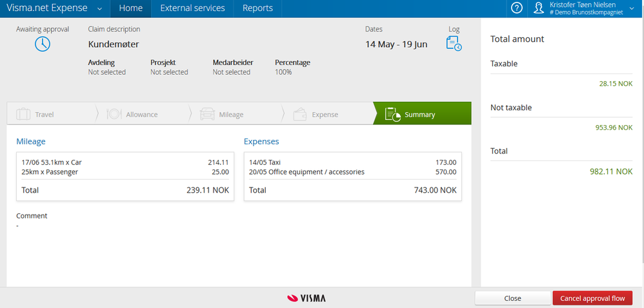Click the Mileage section heading link

[31, 142]
